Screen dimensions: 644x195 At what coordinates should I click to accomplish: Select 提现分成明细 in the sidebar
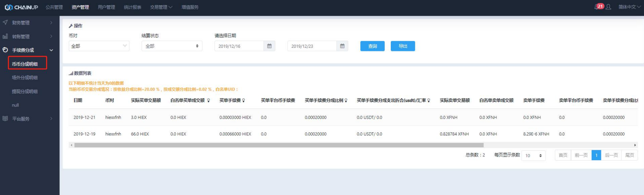click(25, 91)
